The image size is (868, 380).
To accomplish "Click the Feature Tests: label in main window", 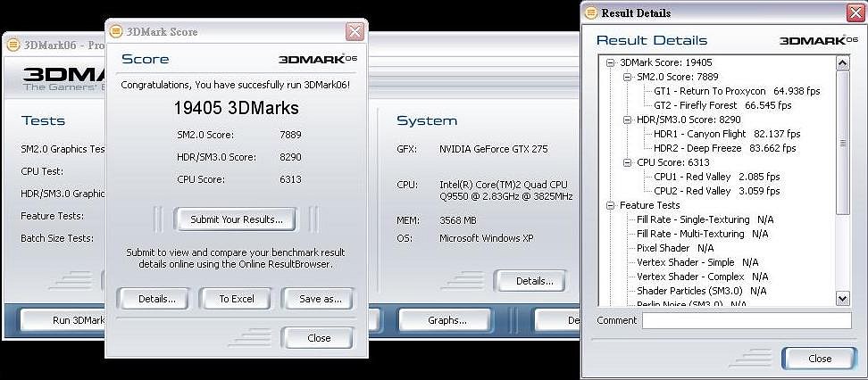I will point(53,216).
